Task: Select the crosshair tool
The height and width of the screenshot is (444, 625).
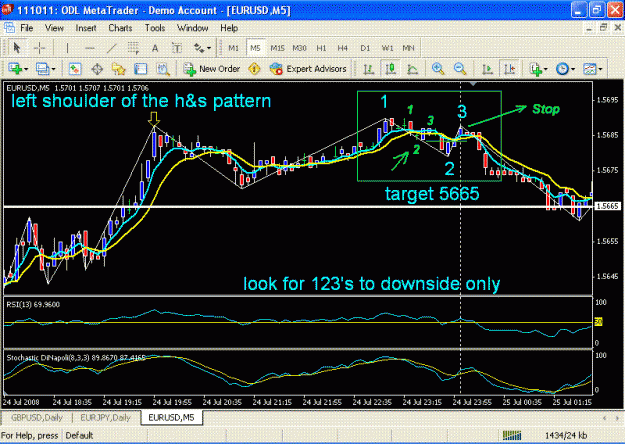Action: tap(39, 48)
